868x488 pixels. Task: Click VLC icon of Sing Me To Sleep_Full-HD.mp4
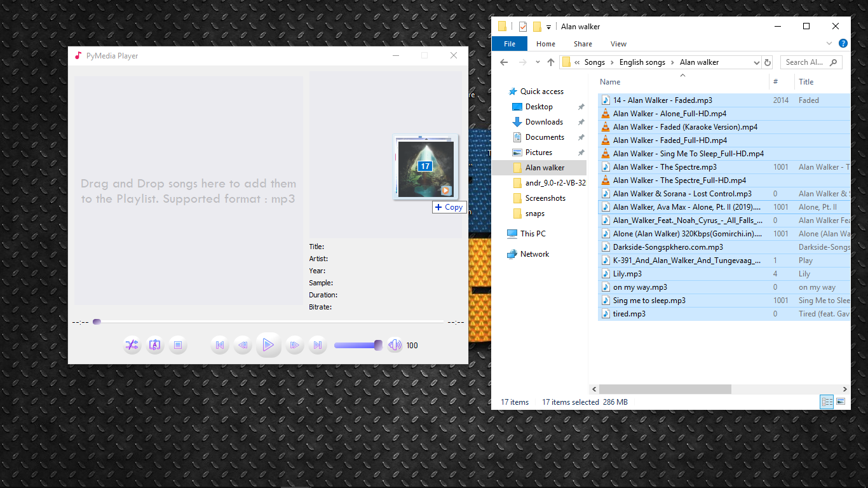pos(606,154)
